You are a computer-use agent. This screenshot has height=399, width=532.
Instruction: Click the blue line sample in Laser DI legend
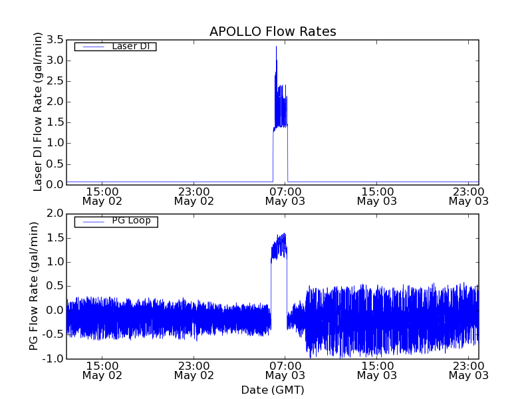(x=93, y=47)
